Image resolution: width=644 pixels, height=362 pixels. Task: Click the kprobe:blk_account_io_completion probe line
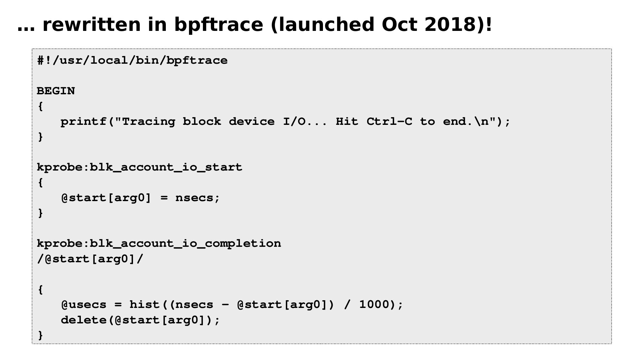[159, 244]
